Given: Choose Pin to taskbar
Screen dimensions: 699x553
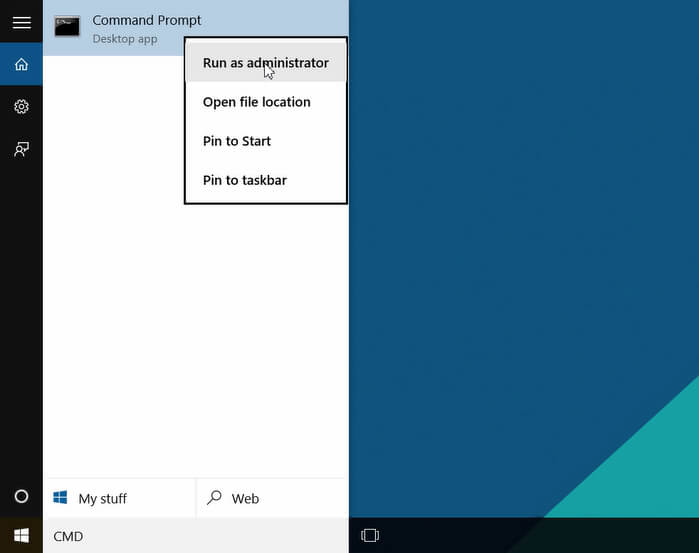Looking at the screenshot, I should 244,180.
